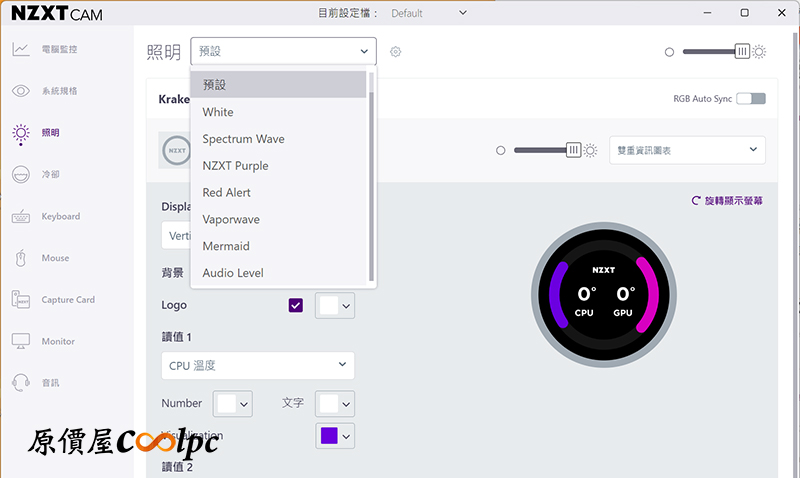Uncheck the Logo checkbox

(296, 305)
